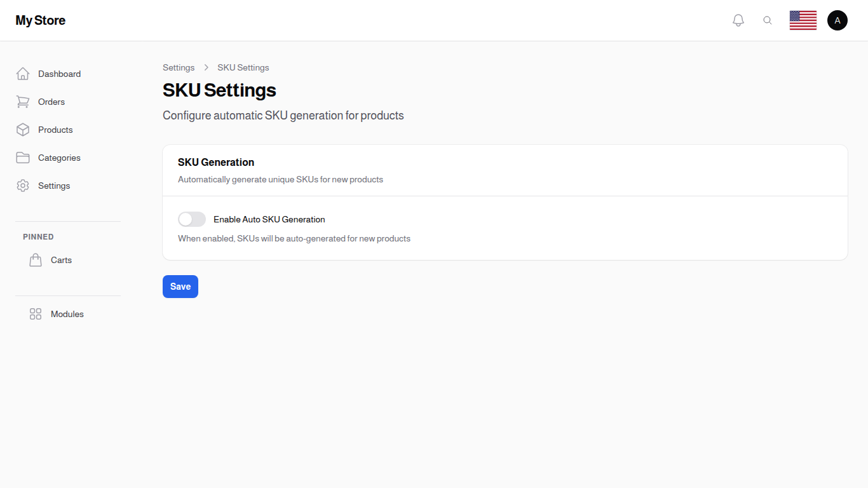Navigate to Settings in the breadcrumb
The image size is (868, 488).
click(179, 67)
